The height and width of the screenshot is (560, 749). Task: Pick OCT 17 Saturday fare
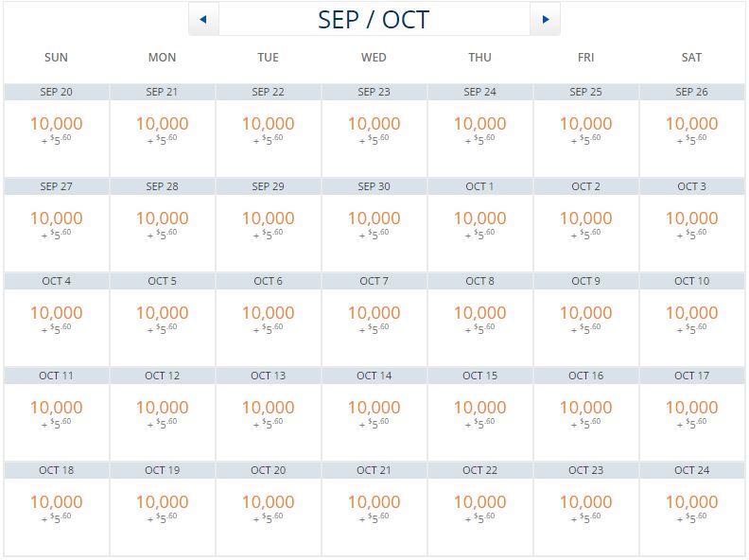[x=692, y=413]
